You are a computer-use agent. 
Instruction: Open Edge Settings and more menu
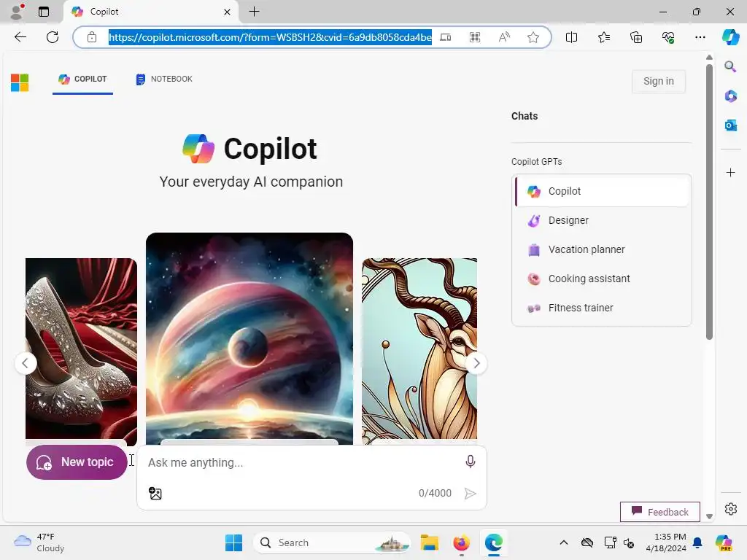(700, 37)
